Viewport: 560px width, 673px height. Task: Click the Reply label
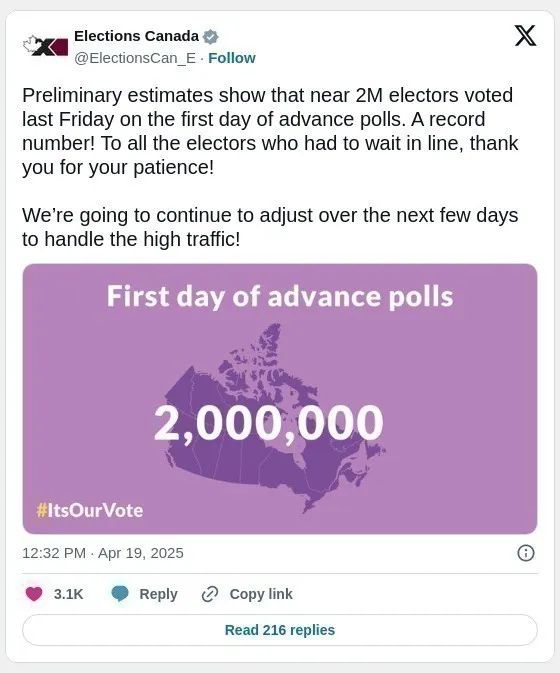click(158, 594)
